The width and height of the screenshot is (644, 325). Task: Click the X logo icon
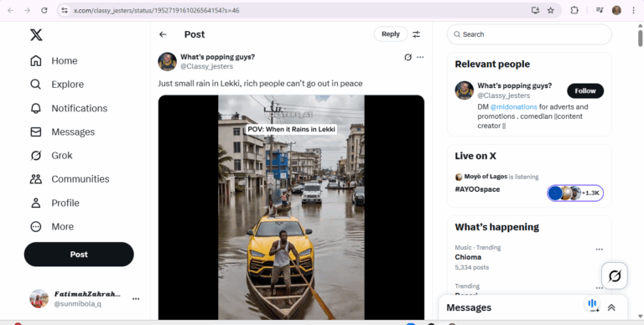click(36, 35)
